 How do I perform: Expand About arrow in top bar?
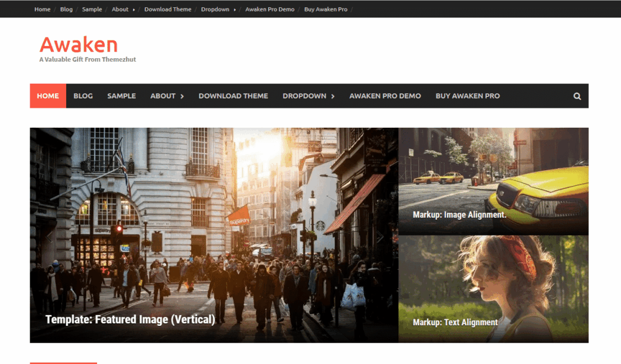pos(133,10)
